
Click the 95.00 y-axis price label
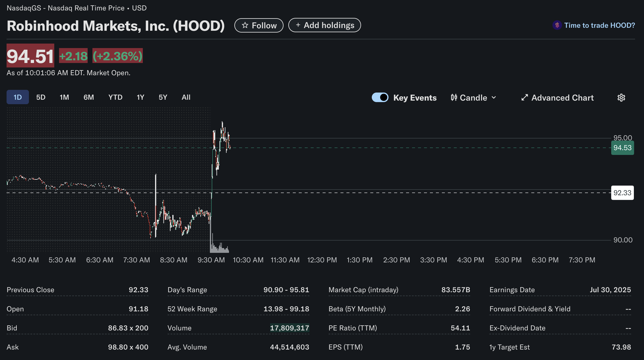[x=623, y=138]
